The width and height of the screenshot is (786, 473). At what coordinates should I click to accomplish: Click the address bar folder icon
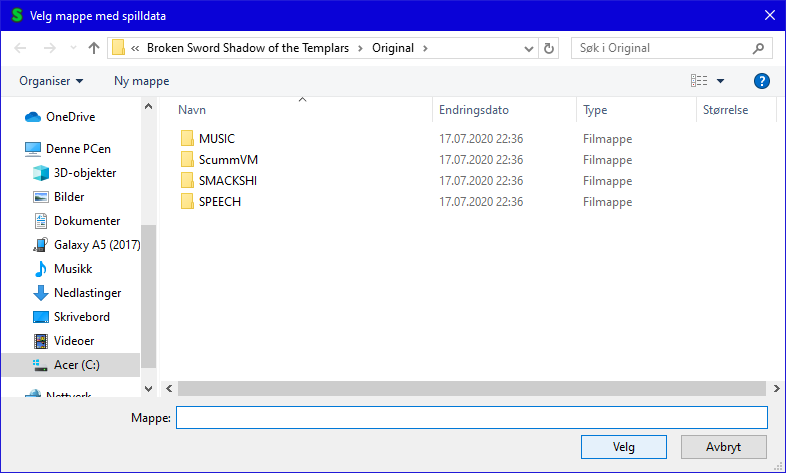118,48
